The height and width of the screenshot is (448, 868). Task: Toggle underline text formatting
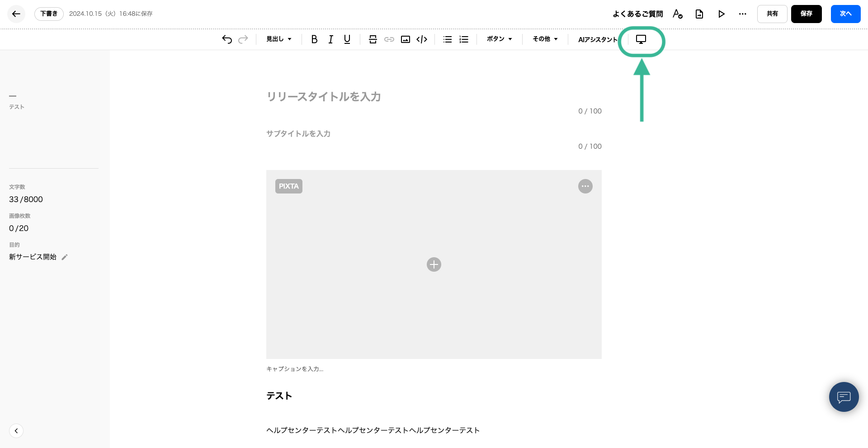347,39
